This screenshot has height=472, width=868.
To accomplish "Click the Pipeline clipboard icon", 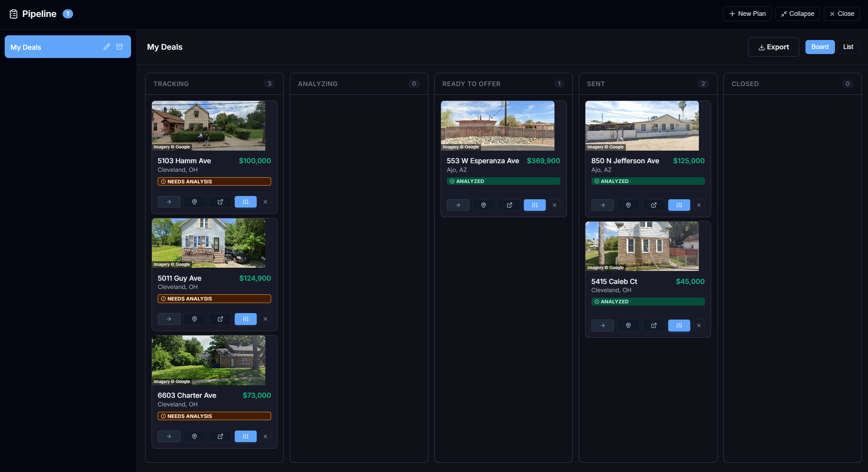I will coord(13,14).
